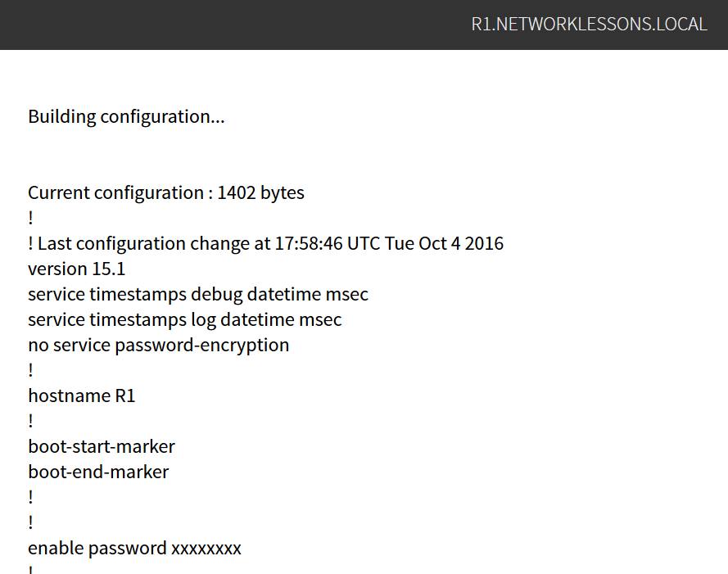Click the 1402 bytes value
Screen dimensions: 728x574
click(x=261, y=192)
